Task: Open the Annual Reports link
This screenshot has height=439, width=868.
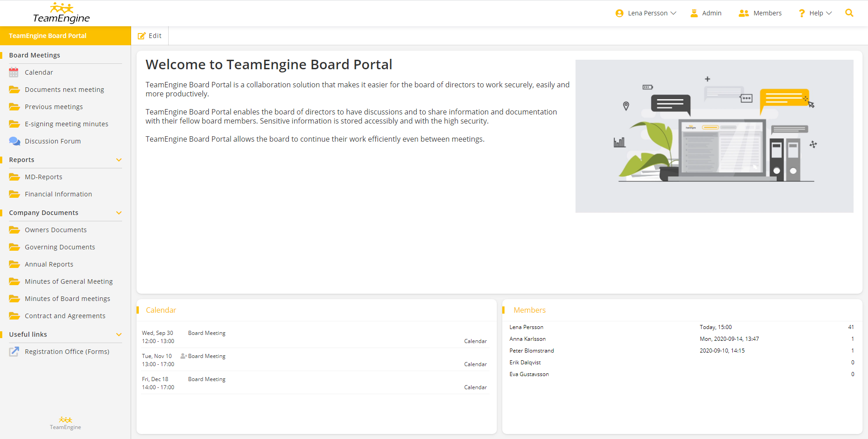Action: click(49, 264)
